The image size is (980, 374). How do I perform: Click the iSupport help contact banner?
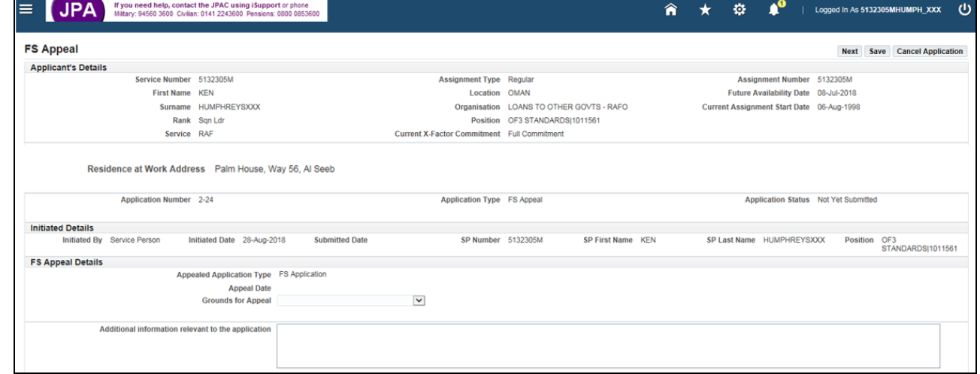point(216,10)
